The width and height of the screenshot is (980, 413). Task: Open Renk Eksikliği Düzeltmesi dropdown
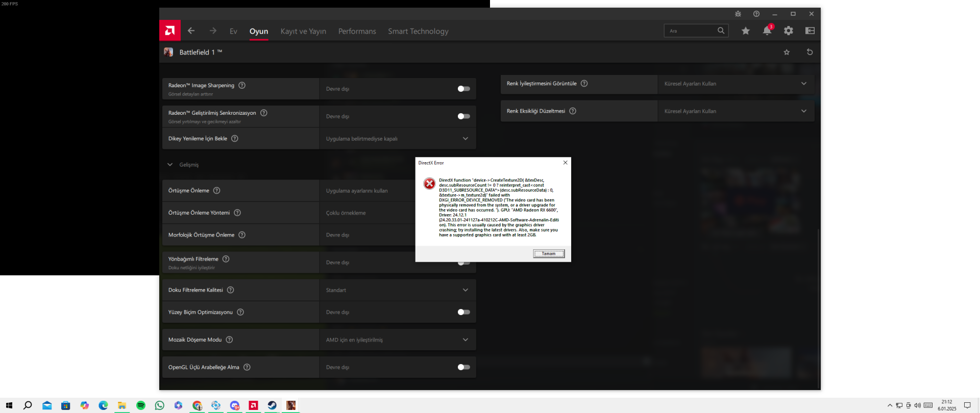click(x=736, y=111)
